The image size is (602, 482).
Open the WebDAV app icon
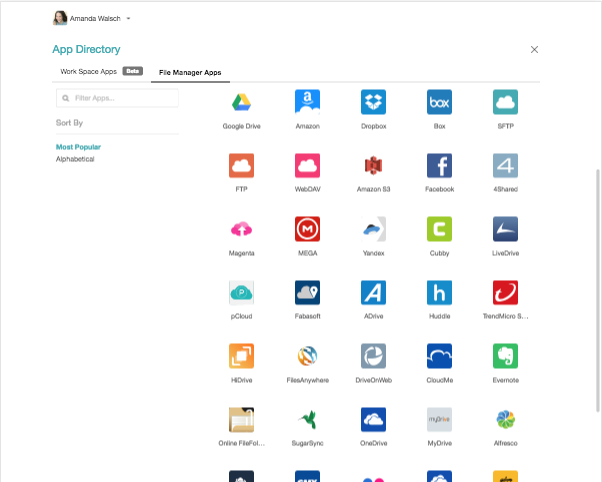(308, 166)
